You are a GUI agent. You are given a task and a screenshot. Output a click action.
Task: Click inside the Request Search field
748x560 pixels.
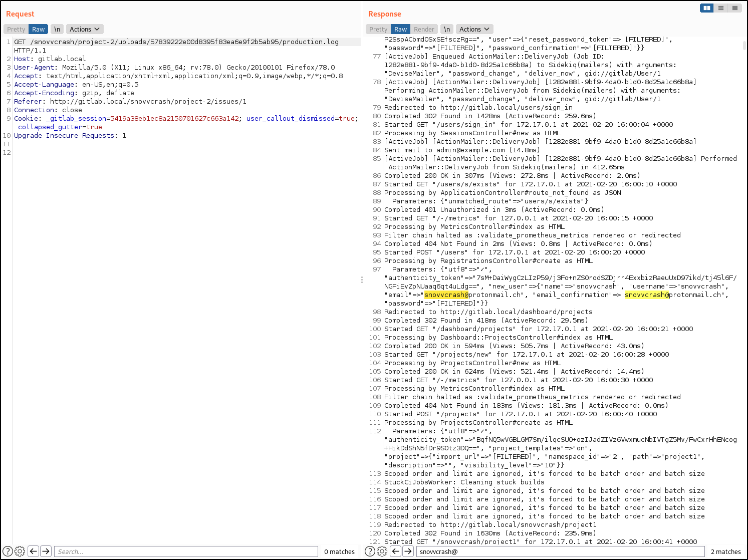click(x=185, y=551)
